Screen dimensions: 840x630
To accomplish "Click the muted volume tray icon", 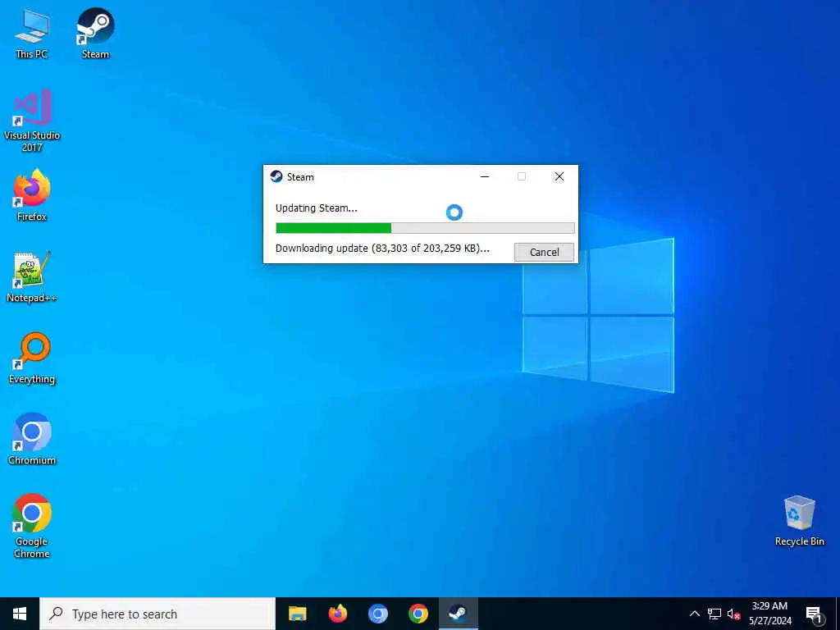I will [733, 614].
